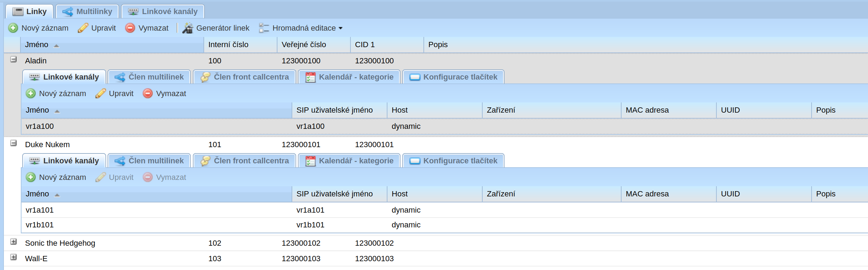Select the vr1b101 channel row
Screen dimensions: 868x270
coord(445,225)
